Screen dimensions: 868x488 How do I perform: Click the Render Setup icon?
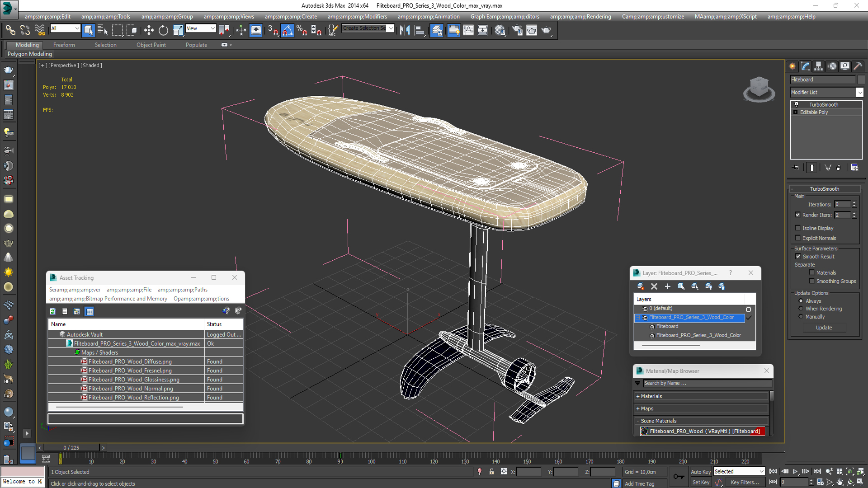(517, 30)
